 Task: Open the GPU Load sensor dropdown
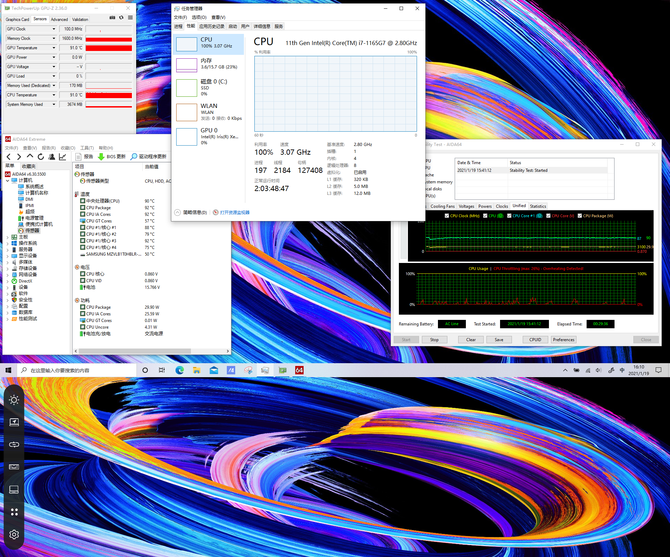[x=54, y=76]
